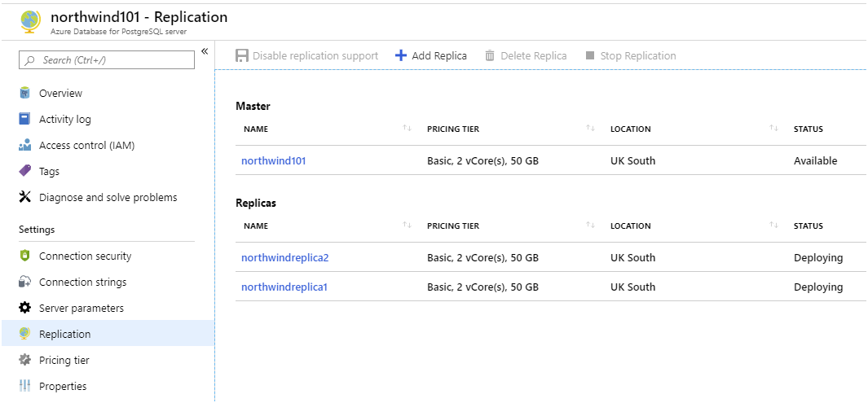Sort Replicas table by Pricing Tier arrows
Image resolution: width=868 pixels, height=403 pixels.
(590, 225)
